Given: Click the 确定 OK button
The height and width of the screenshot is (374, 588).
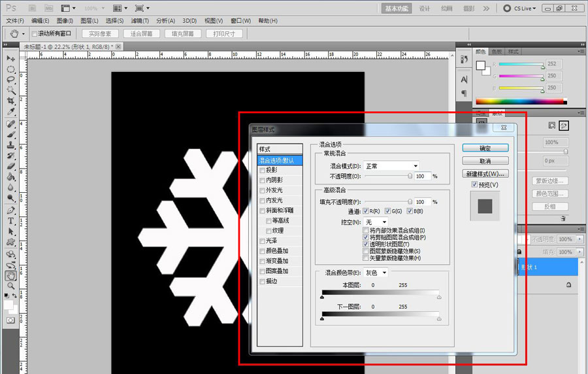Looking at the screenshot, I should [485, 148].
